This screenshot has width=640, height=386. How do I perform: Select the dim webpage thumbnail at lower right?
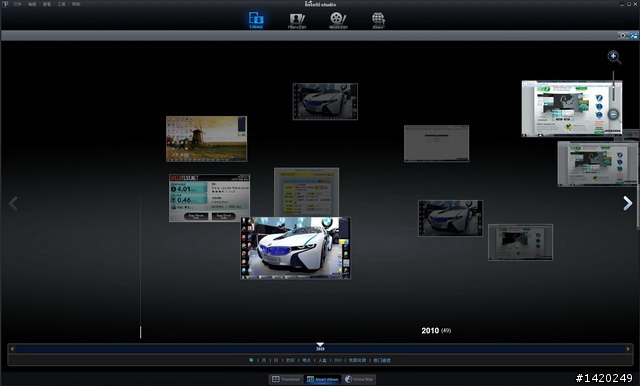520,242
